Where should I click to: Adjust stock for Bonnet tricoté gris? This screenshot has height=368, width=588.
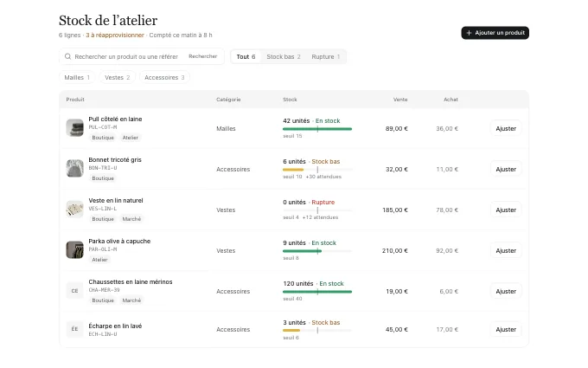point(506,169)
